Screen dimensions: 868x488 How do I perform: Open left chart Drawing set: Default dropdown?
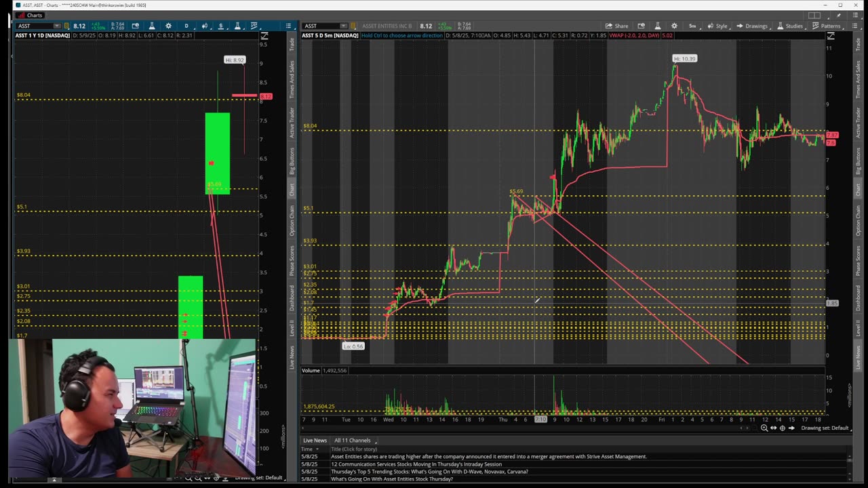(258, 478)
